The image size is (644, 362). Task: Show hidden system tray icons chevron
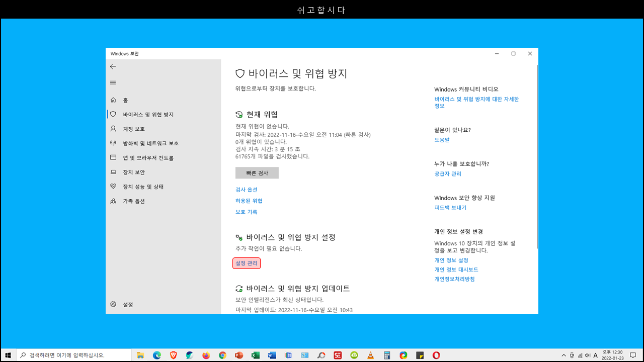pyautogui.click(x=563, y=355)
